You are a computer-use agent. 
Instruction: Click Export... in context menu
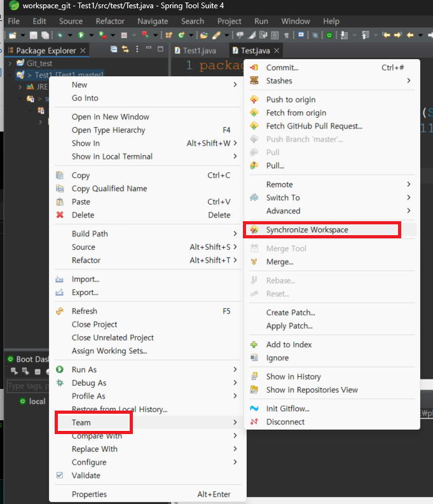point(148,292)
